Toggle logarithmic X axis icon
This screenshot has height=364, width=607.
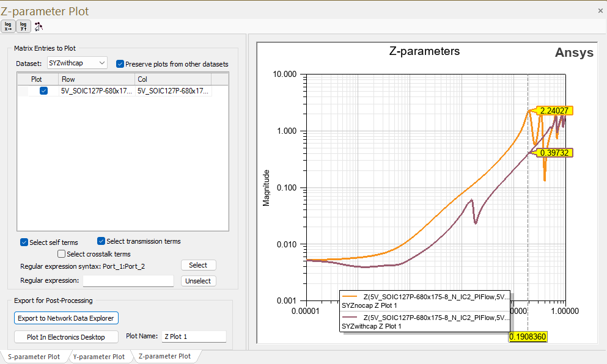(9, 26)
